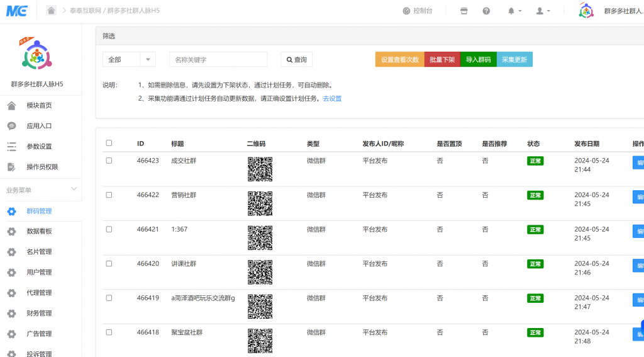Check the row 466418 checkbox
The width and height of the screenshot is (644, 357).
109,332
